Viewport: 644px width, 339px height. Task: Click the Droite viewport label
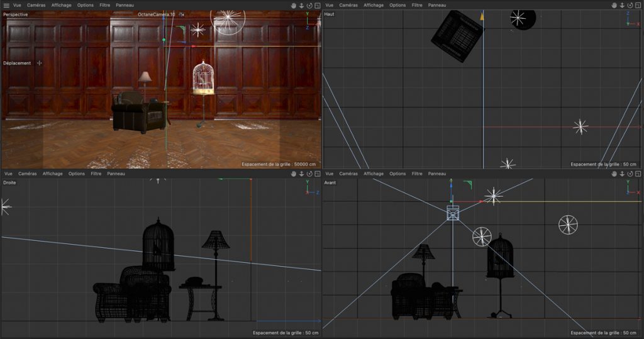(x=9, y=182)
